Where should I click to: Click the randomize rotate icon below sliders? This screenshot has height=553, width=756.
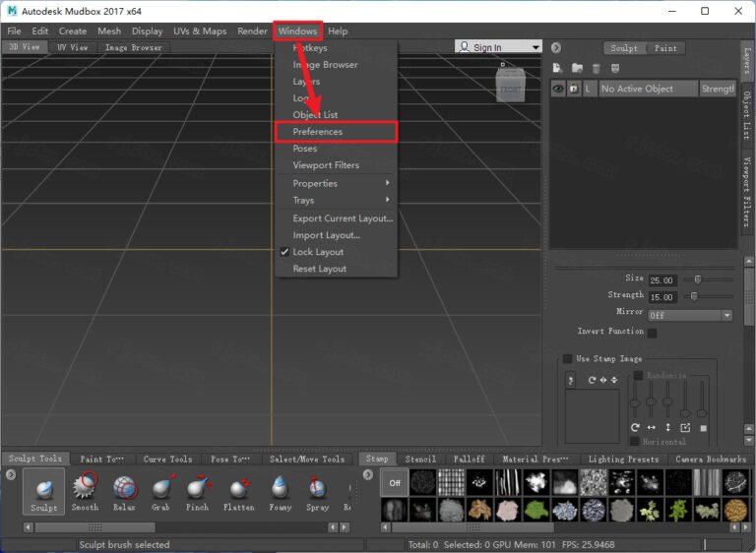tap(635, 428)
